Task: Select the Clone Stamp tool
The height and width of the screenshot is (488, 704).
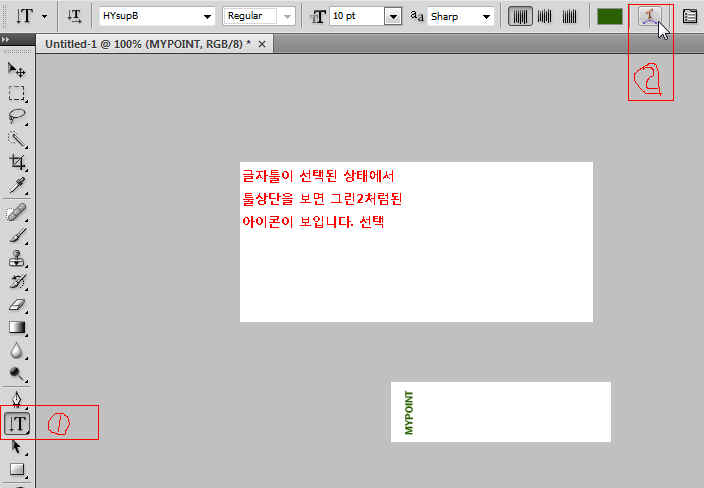Action: [17, 259]
